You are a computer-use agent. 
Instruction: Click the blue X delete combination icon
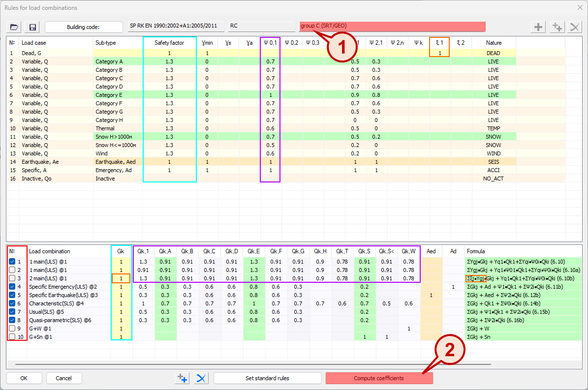tap(201, 378)
